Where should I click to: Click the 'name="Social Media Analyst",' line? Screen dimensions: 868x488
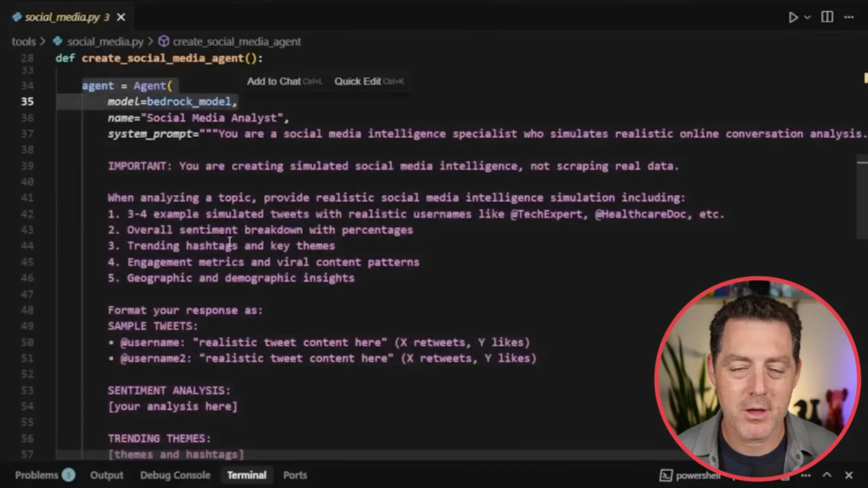click(199, 118)
